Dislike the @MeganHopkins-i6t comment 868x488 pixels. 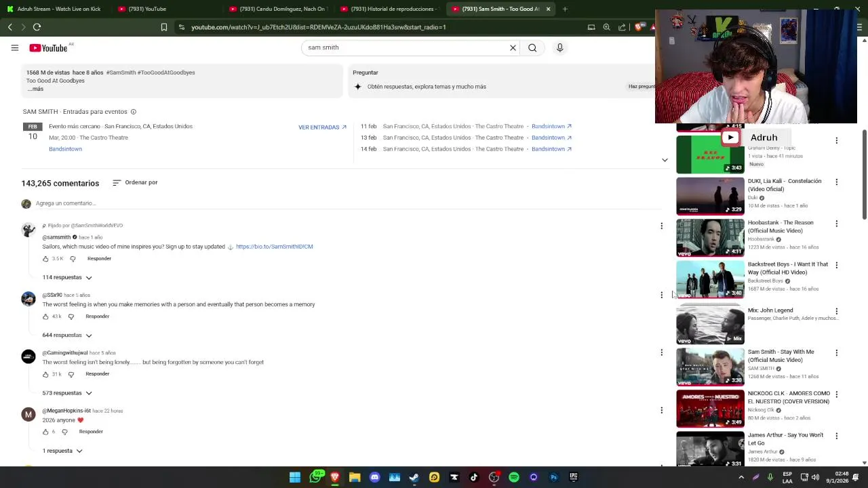(x=64, y=432)
